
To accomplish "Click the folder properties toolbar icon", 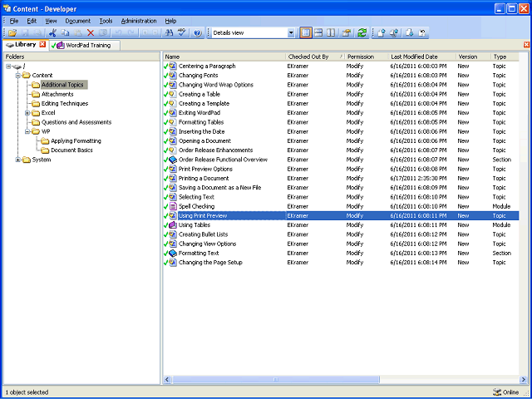I will (347, 33).
